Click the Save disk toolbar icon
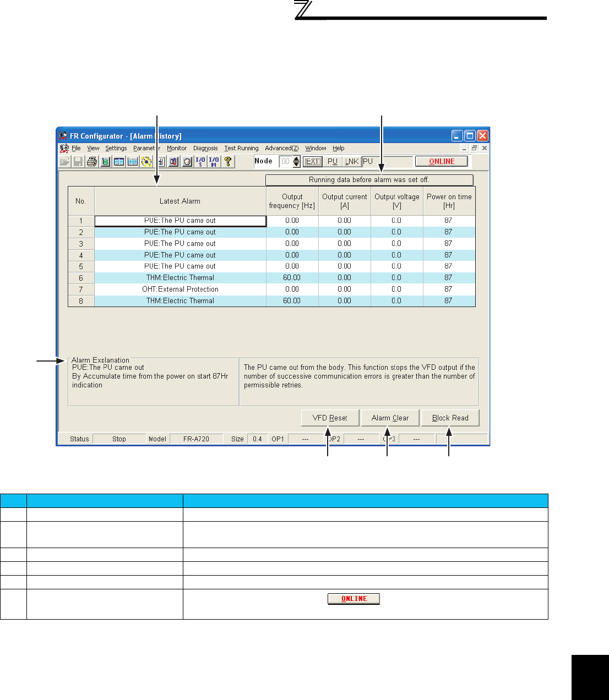 [78, 161]
